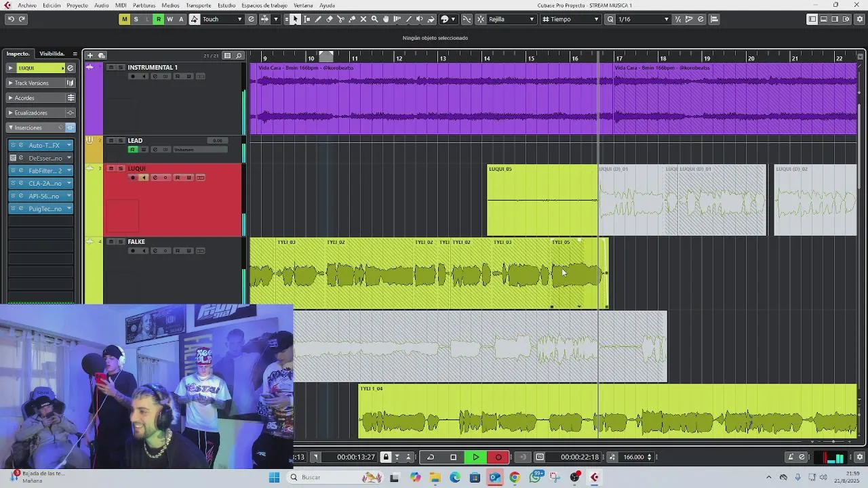Open the Espacios de trabajo menu
The height and width of the screenshot is (488, 868).
pyautogui.click(x=264, y=5)
